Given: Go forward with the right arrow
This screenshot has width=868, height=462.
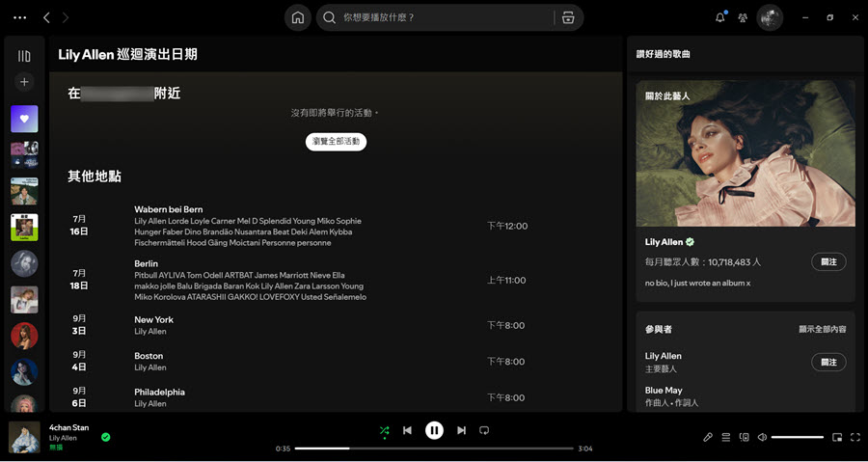Looking at the screenshot, I should coord(66,17).
